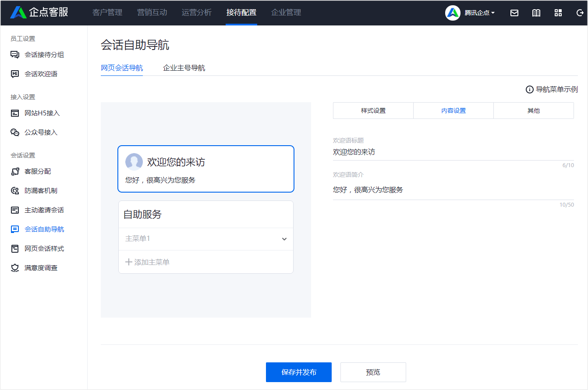
Task: Click the 主动邀请会话 sidebar icon
Action: 15,210
